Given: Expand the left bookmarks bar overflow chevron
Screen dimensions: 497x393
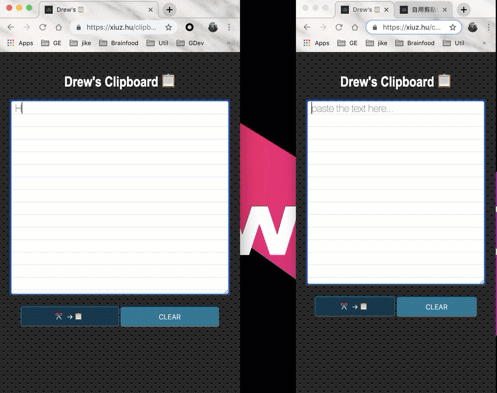Looking at the screenshot, I should tap(228, 43).
